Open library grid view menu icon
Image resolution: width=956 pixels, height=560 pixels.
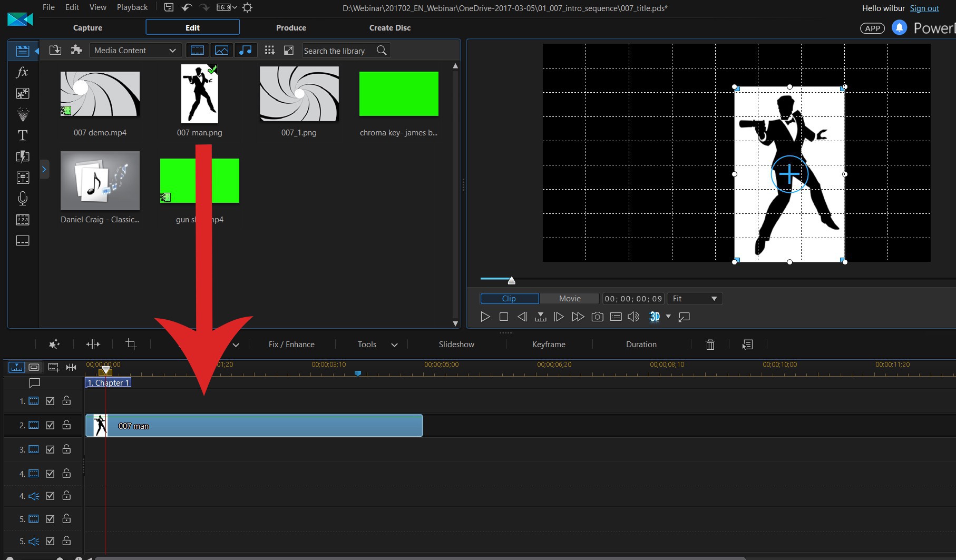[270, 50]
